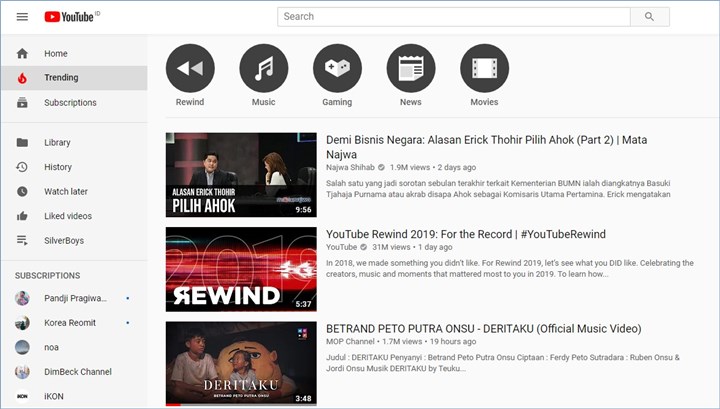Open the Rewind category circle icon

pos(190,68)
